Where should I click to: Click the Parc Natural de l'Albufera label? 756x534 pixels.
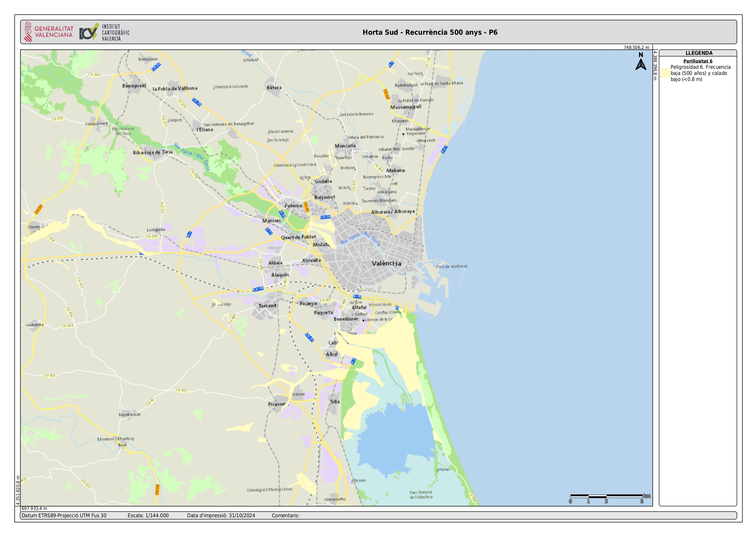click(421, 494)
